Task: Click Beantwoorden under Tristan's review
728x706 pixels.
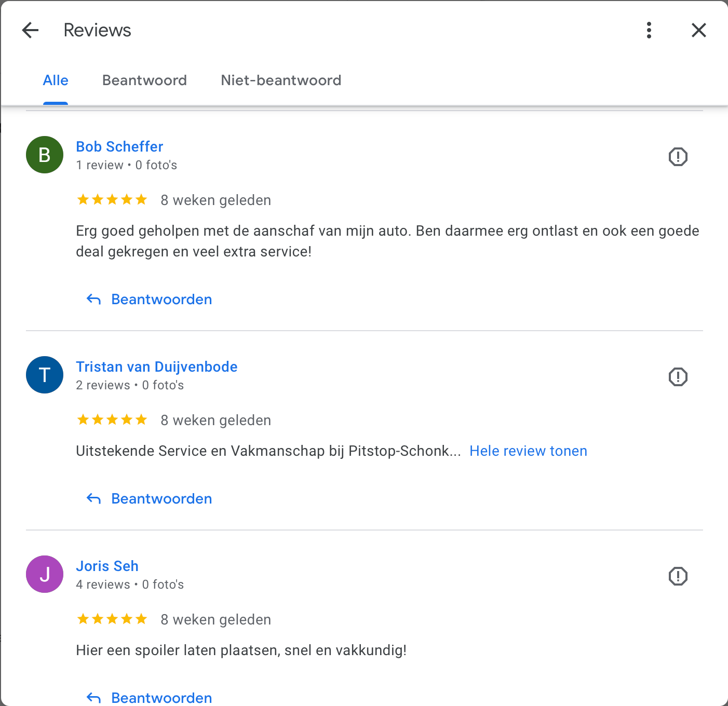Action: click(x=149, y=499)
